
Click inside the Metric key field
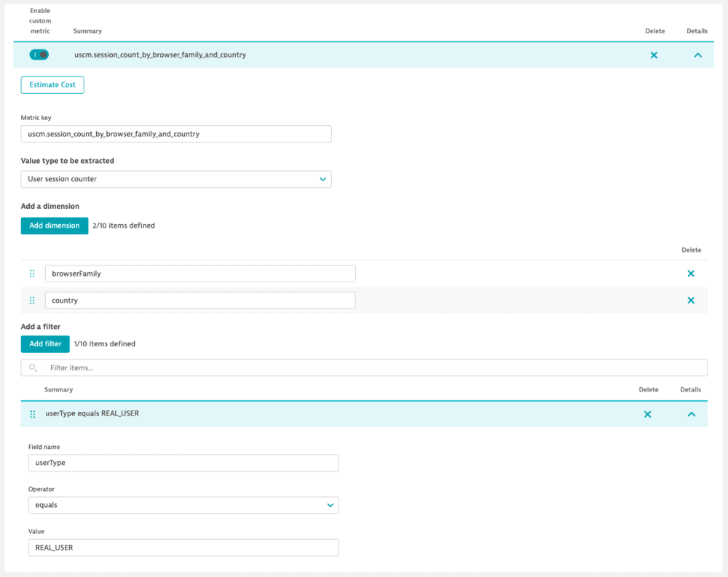click(x=175, y=133)
